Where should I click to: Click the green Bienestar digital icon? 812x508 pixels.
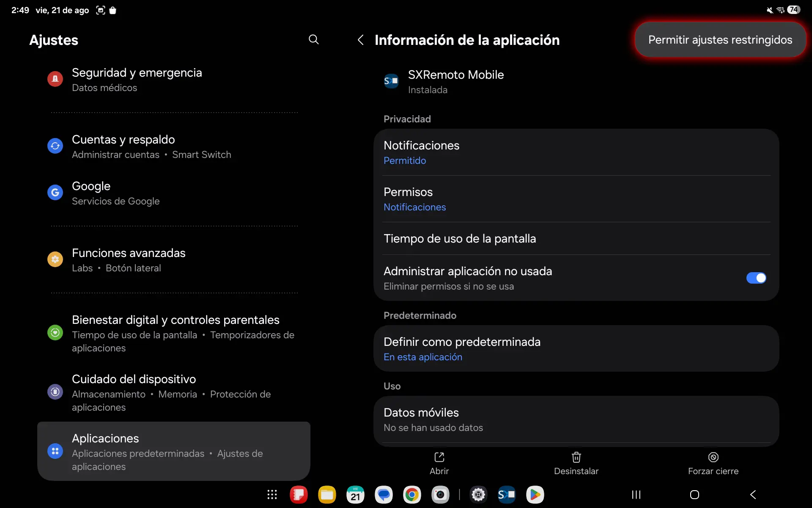pyautogui.click(x=55, y=333)
